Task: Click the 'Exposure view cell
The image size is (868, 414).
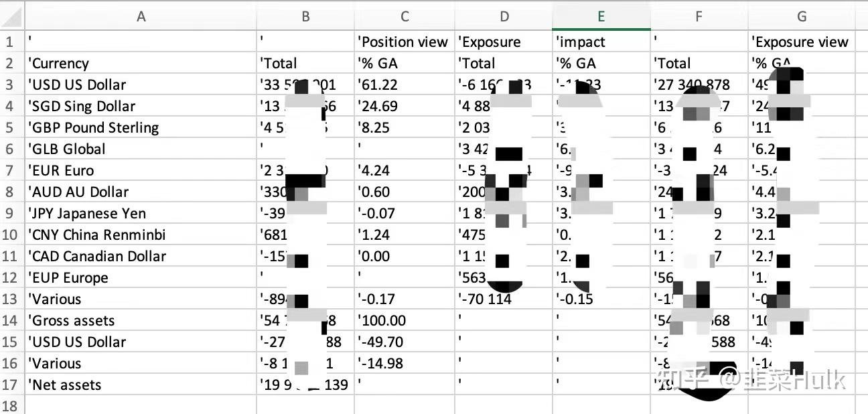Action: click(801, 42)
